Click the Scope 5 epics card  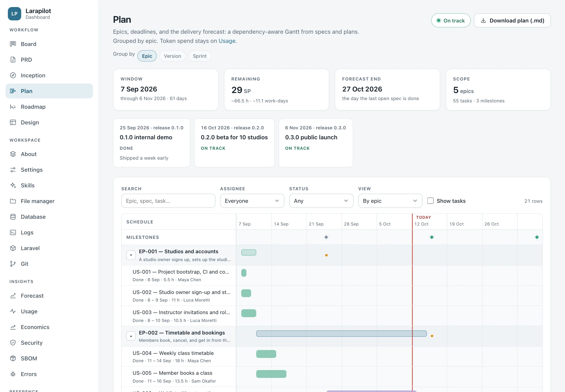(498, 90)
